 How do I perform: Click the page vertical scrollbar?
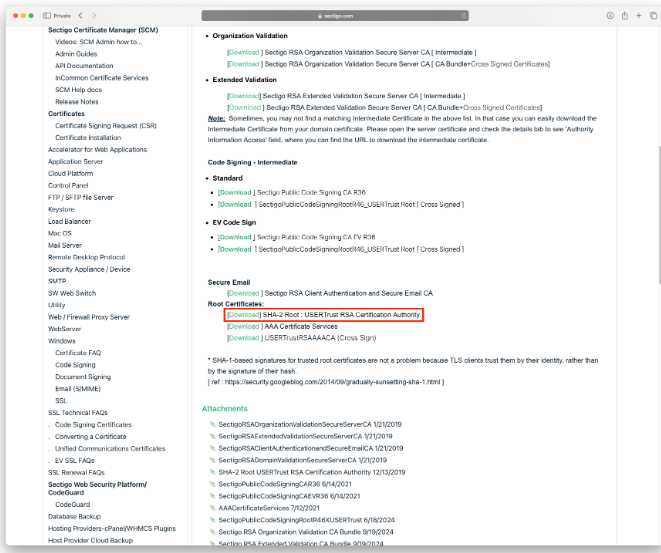coord(659,215)
